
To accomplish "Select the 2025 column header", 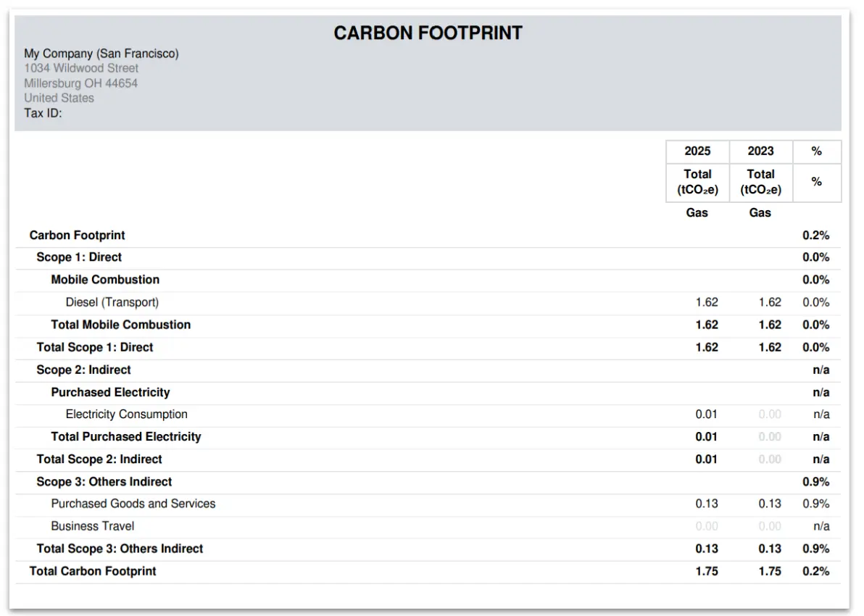I will click(x=697, y=151).
